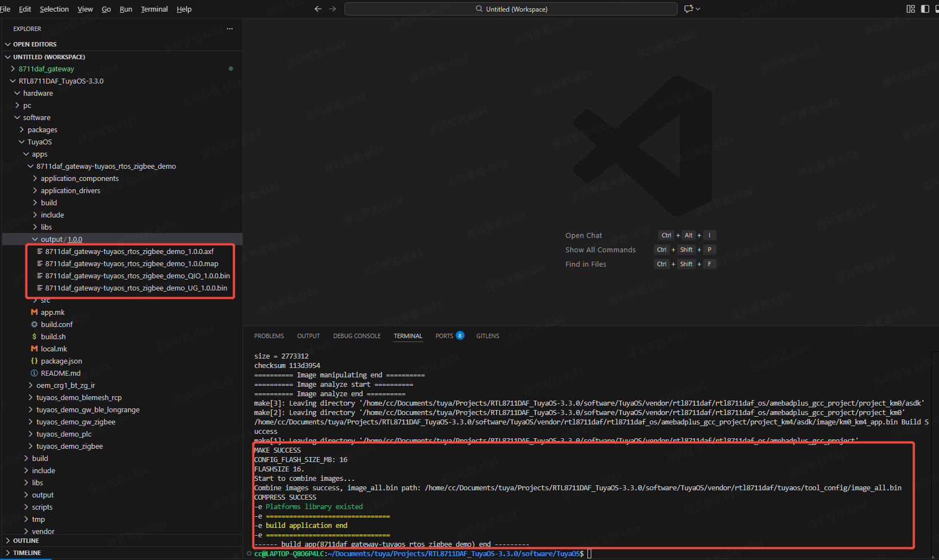Open the app.mk makefile

point(53,312)
